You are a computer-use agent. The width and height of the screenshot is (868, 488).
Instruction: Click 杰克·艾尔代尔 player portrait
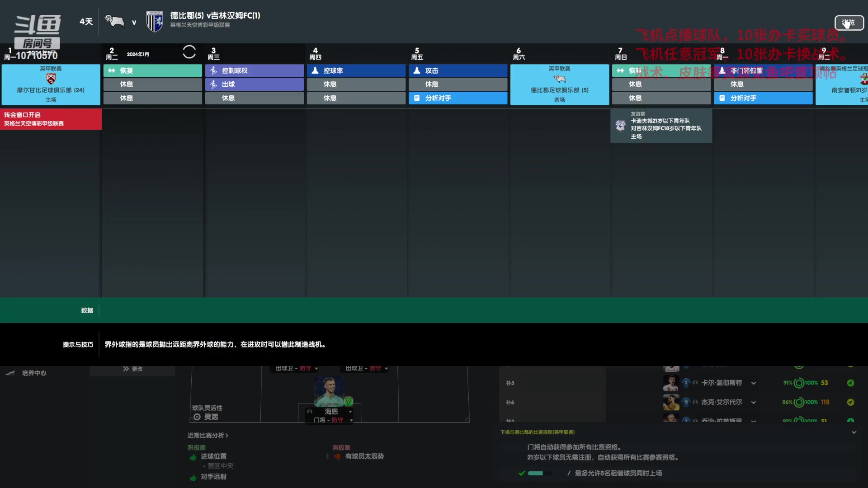[x=671, y=402]
